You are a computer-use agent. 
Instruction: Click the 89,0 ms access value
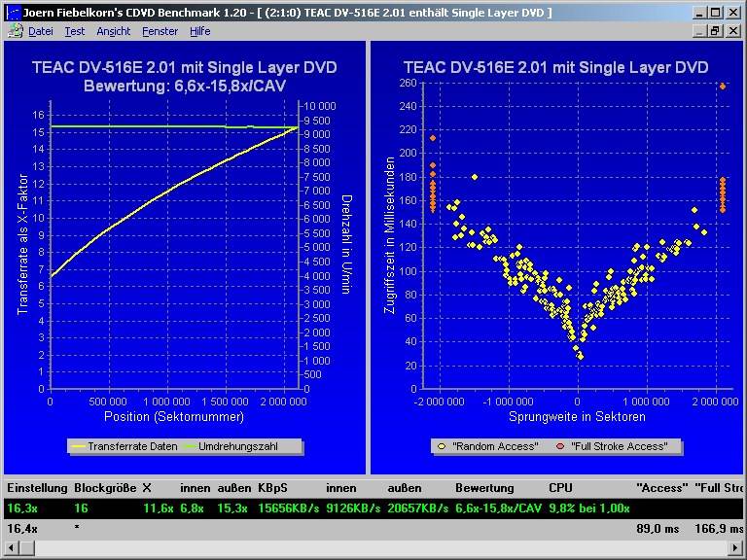click(x=658, y=529)
